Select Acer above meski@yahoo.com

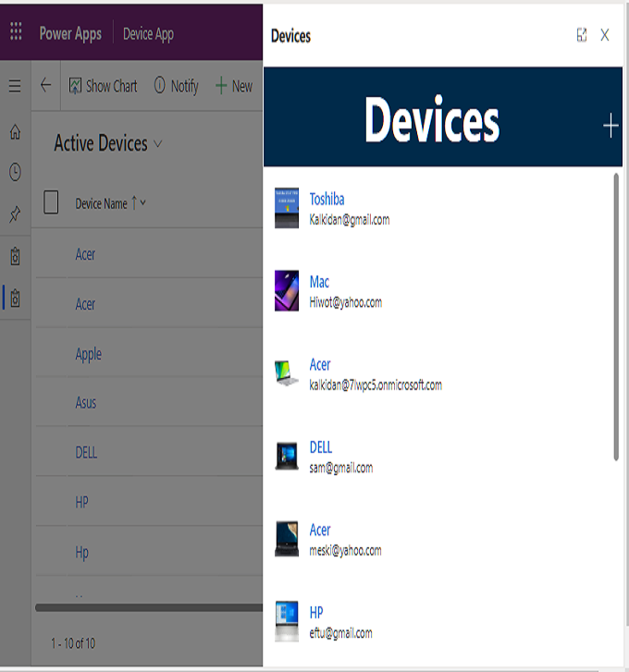coord(320,531)
